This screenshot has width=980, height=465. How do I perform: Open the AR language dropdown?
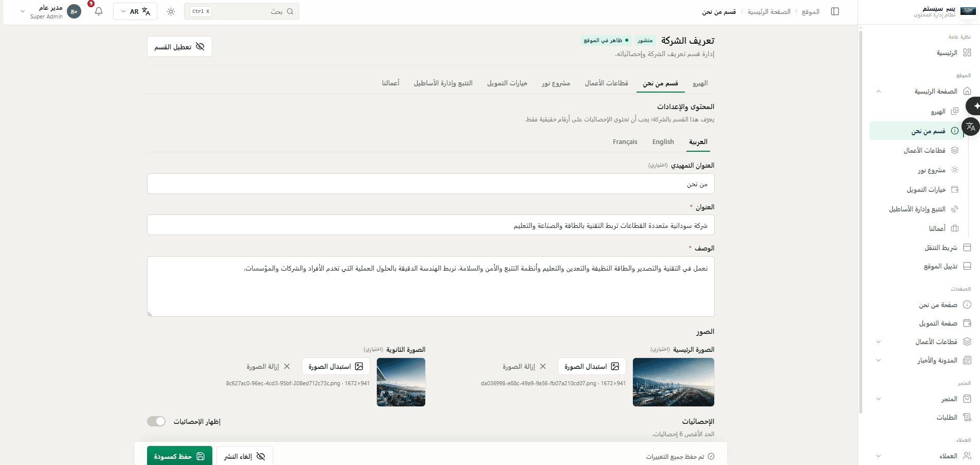(135, 11)
